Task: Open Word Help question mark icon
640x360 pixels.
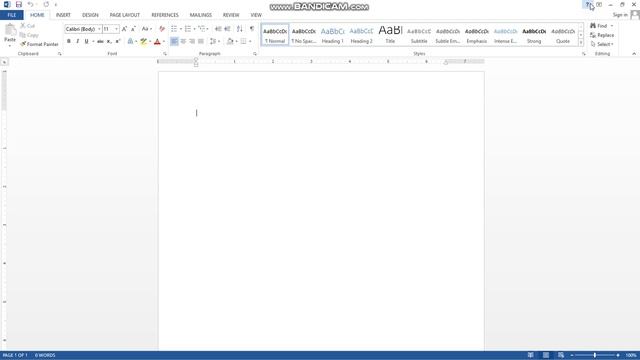Action: point(587,4)
